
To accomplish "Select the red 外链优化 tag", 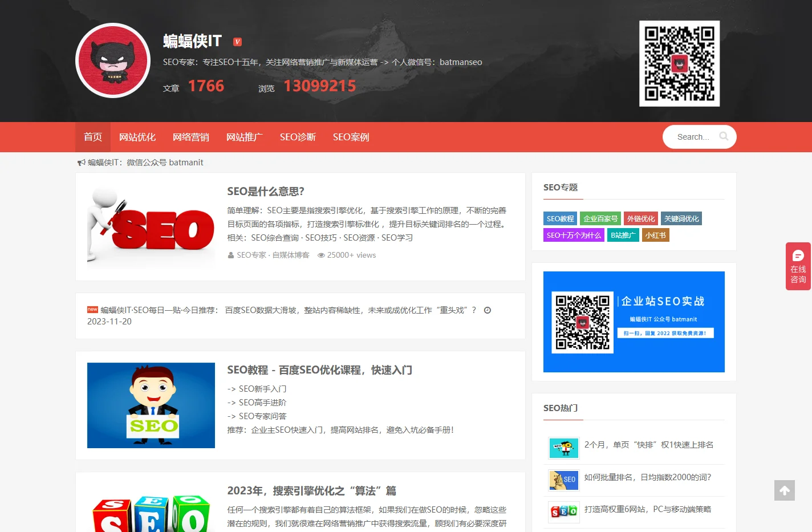I will coord(642,218).
